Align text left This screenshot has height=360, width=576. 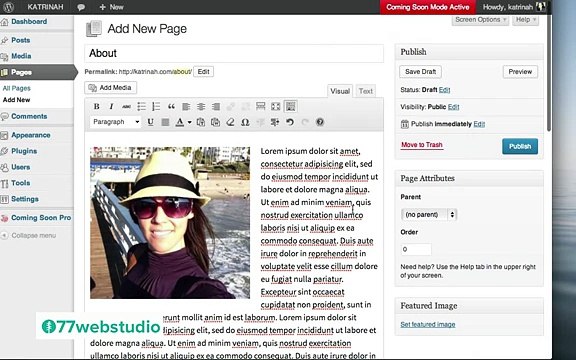coord(186,107)
